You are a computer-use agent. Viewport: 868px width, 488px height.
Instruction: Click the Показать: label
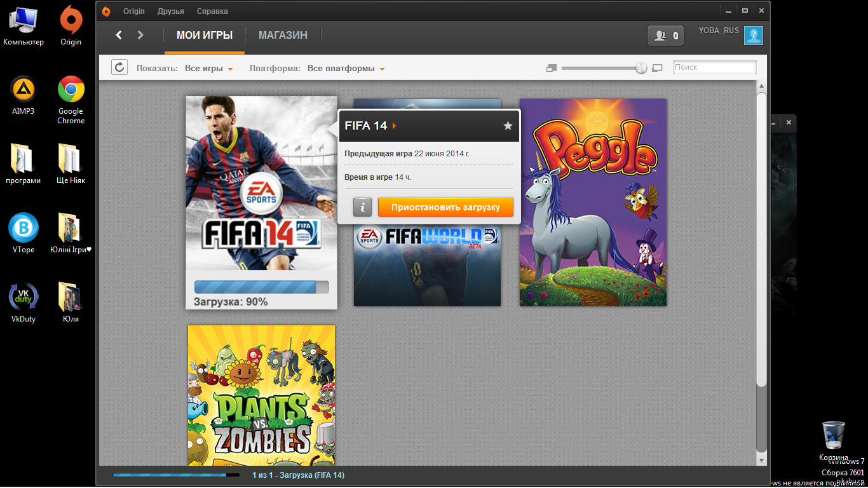[x=157, y=69]
